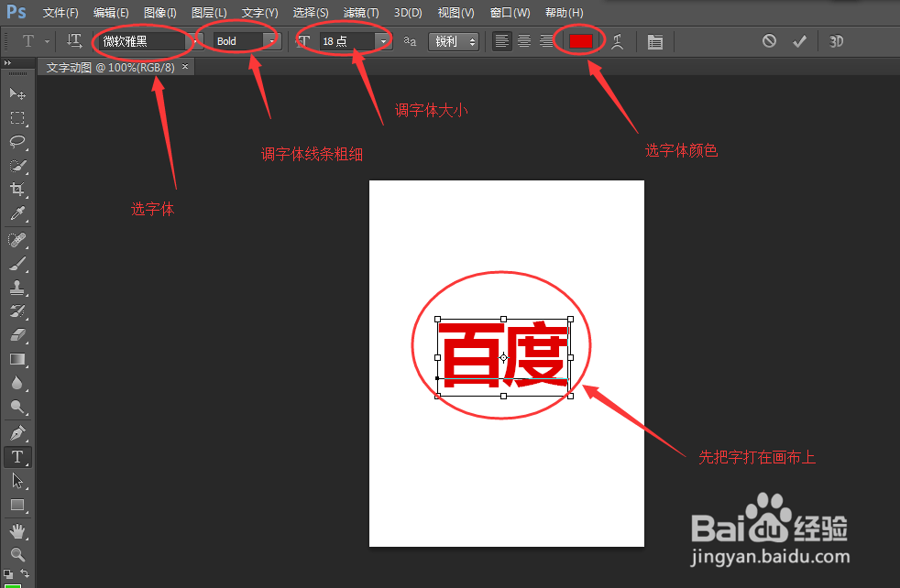Open the 选择(S) menu
Screen dimensions: 900x588
[311, 13]
